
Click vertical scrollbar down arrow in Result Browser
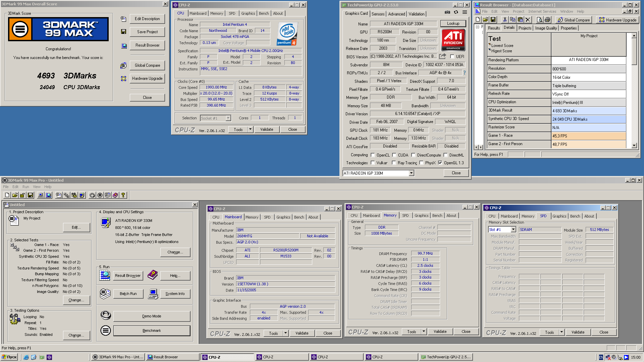click(634, 145)
